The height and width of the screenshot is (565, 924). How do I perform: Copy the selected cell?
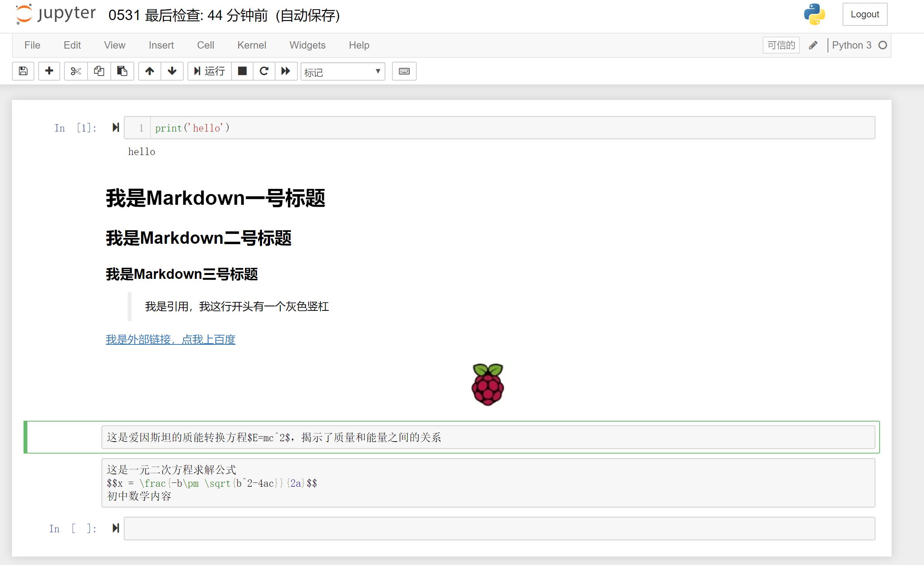pyautogui.click(x=99, y=71)
